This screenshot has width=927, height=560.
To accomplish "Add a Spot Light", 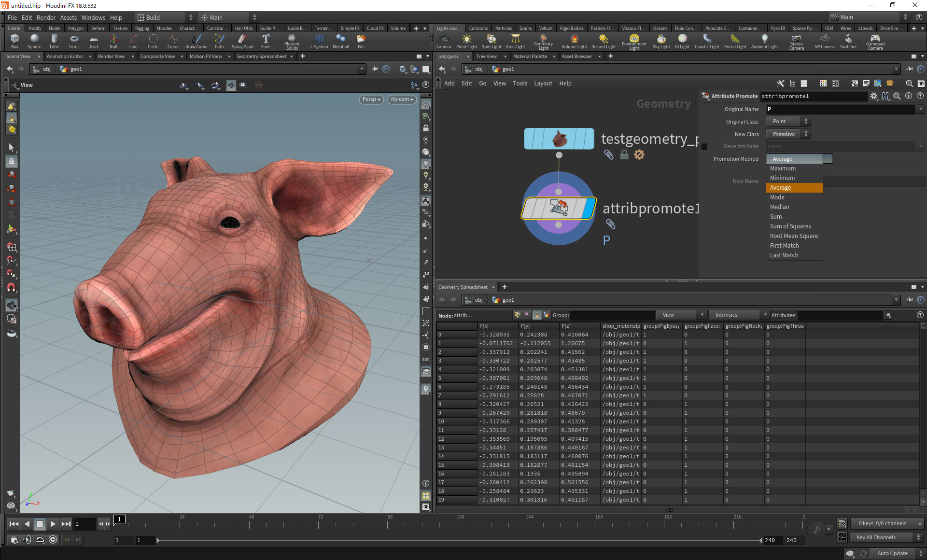I will (492, 42).
